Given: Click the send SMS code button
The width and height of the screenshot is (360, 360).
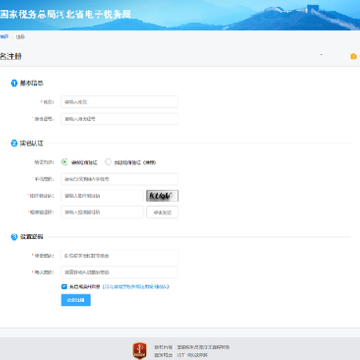Looking at the screenshot, I should click(162, 212).
